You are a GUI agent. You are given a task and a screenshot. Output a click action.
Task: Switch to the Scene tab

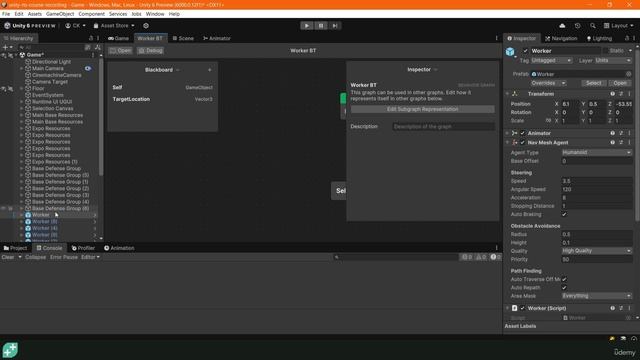coord(183,38)
